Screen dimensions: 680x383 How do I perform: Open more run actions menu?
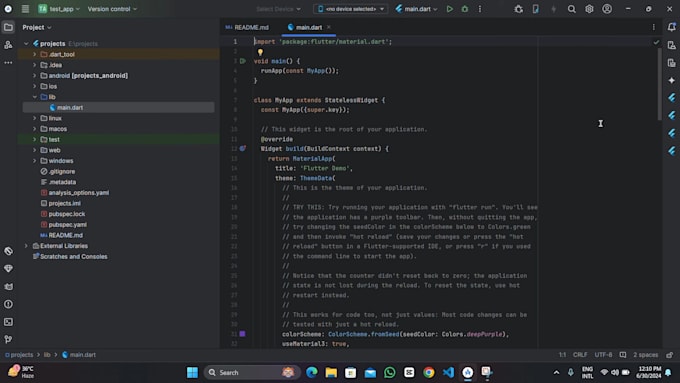pos(480,9)
